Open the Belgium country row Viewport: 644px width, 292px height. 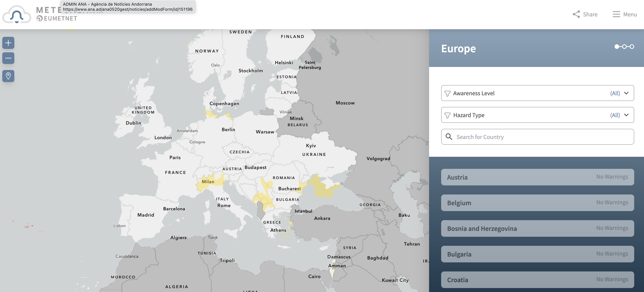click(x=537, y=203)
